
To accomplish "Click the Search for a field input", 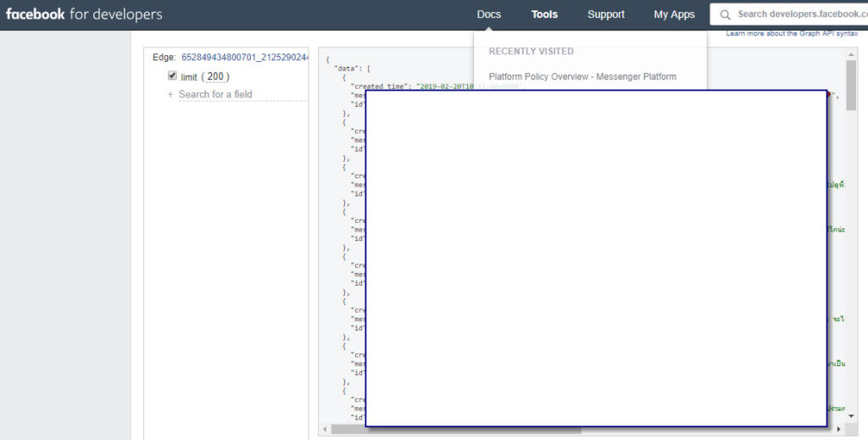I will click(242, 94).
